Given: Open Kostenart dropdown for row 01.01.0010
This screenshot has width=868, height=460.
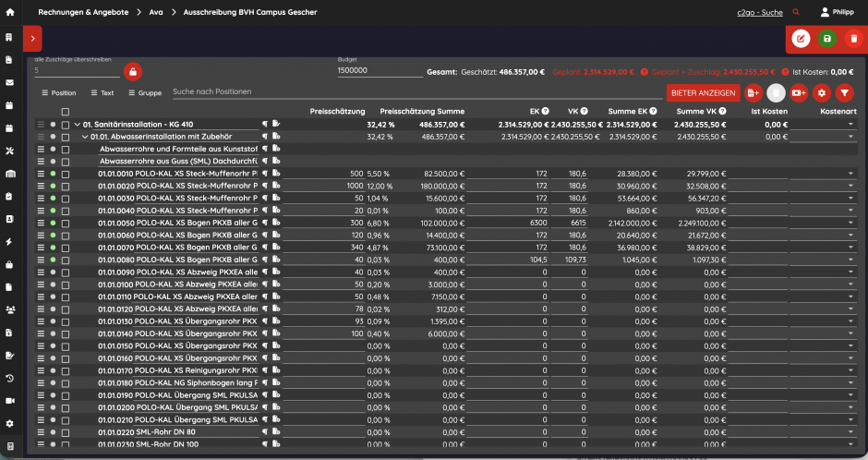Looking at the screenshot, I should pos(823,174).
